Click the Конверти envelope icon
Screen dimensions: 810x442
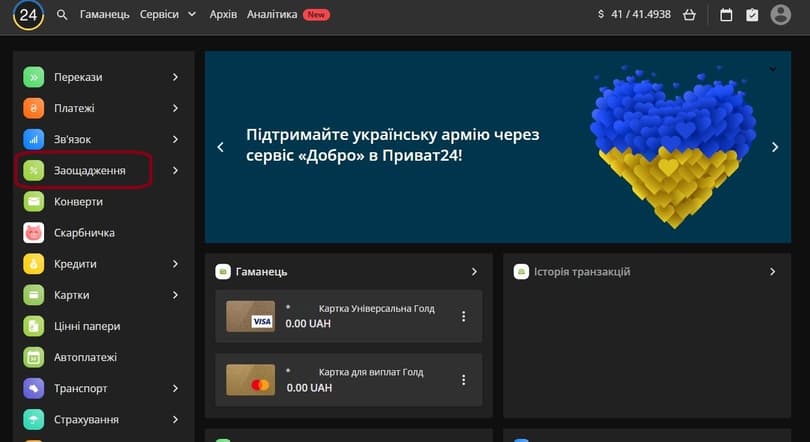pos(34,201)
